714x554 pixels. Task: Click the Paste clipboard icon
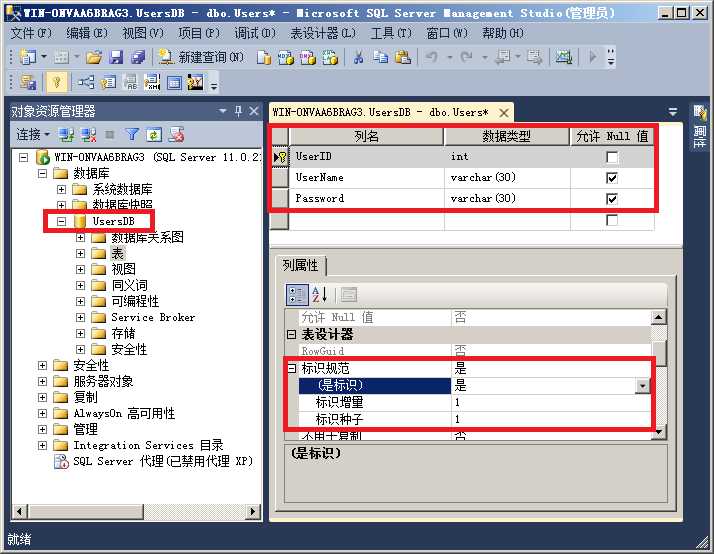pos(403,57)
